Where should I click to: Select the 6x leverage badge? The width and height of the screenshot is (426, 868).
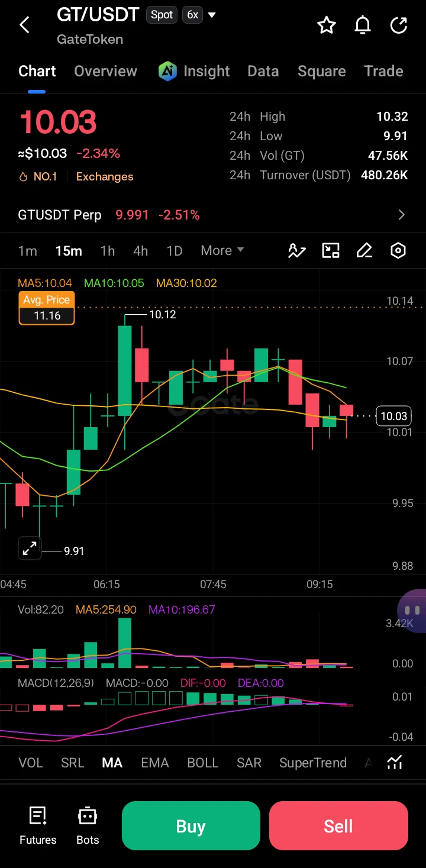pyautogui.click(x=193, y=15)
